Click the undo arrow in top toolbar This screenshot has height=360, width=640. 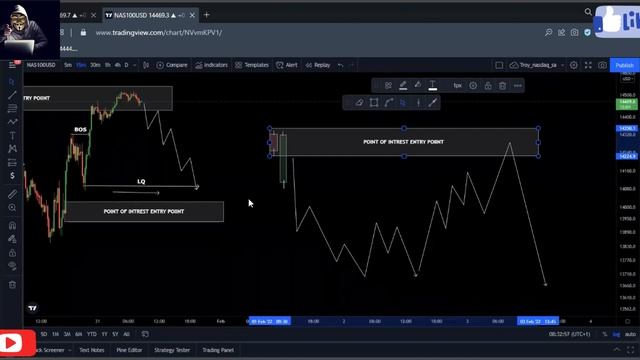pos(340,65)
